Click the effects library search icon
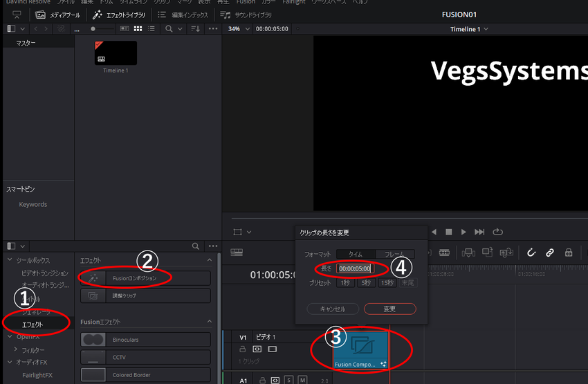Image resolution: width=588 pixels, height=384 pixels. coord(195,246)
